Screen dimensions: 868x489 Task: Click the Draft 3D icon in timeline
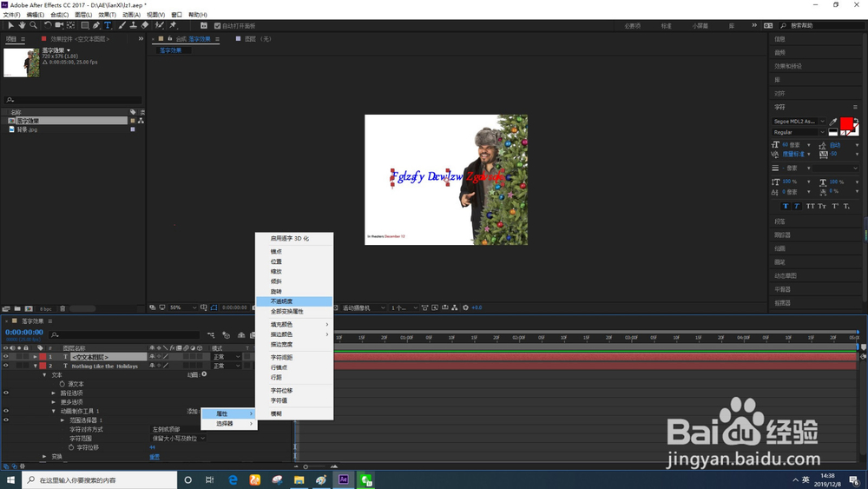coord(226,334)
